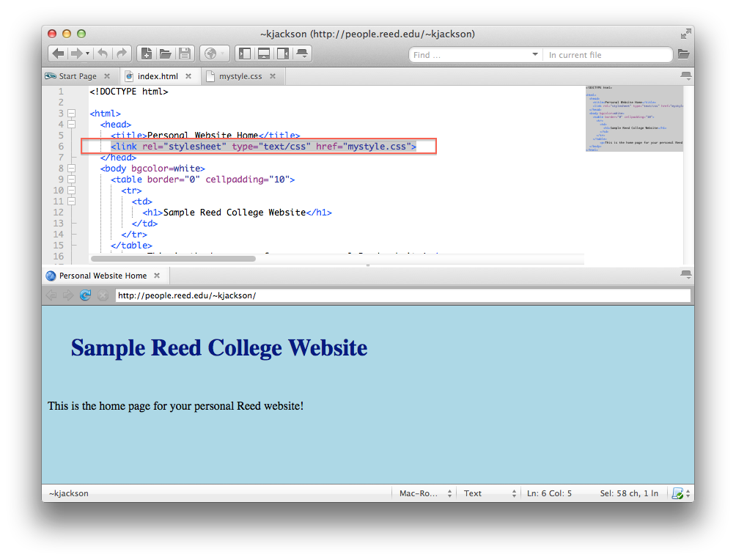Viewport: 736px width, 560px height.
Task: Click the Save file floppy icon
Action: tap(185, 54)
